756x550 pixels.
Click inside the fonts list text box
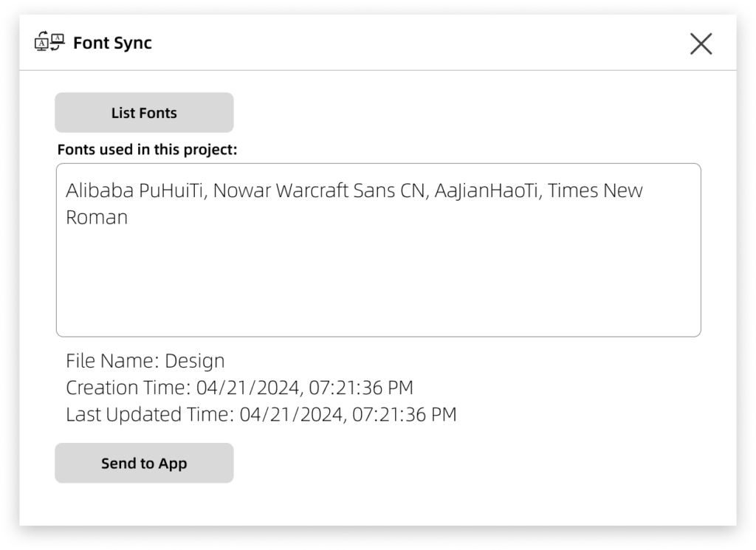[x=378, y=281]
